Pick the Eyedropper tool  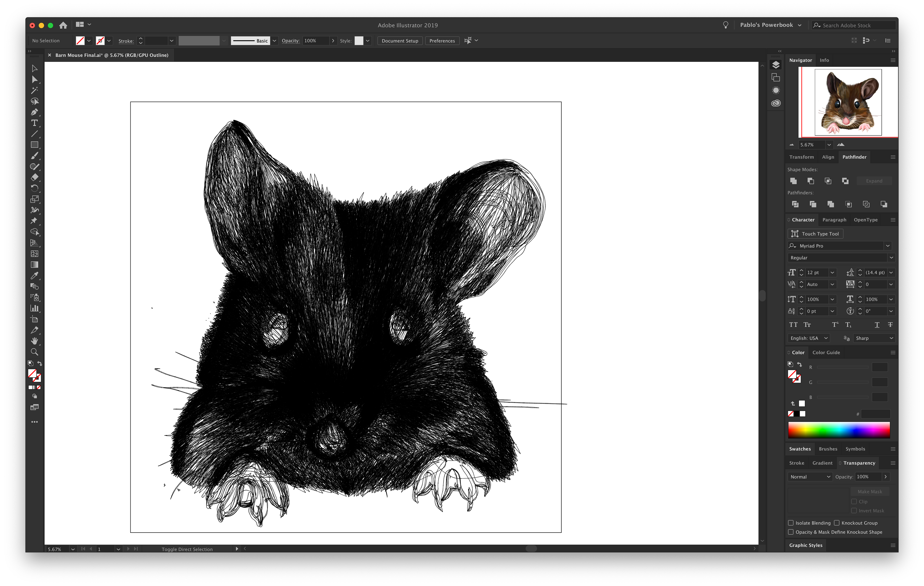[x=34, y=276]
